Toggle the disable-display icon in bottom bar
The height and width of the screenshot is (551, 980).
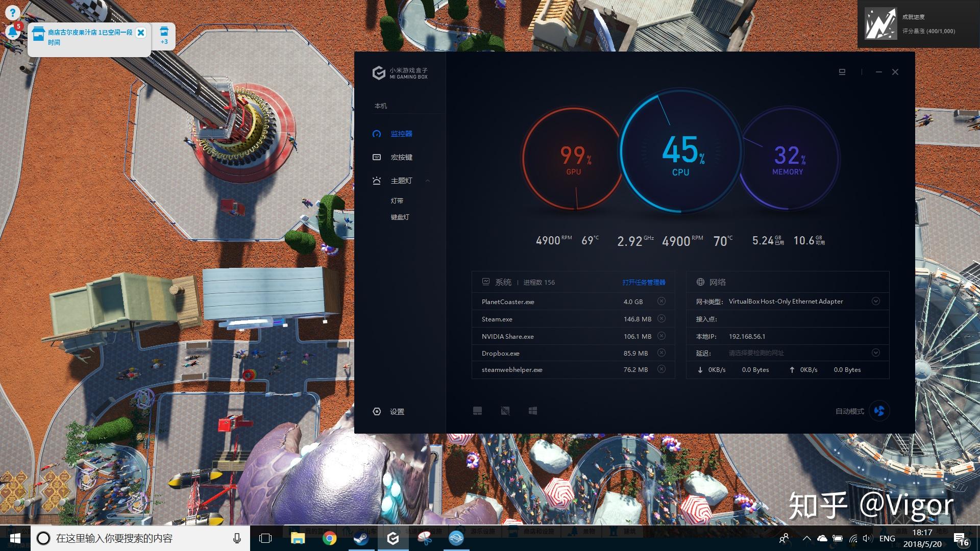point(505,411)
